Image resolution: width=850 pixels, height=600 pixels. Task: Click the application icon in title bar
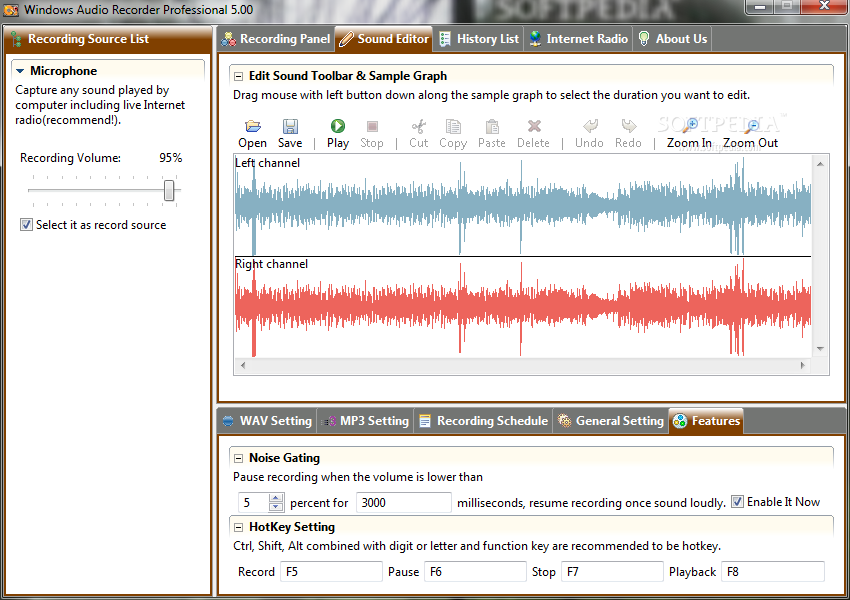point(11,10)
